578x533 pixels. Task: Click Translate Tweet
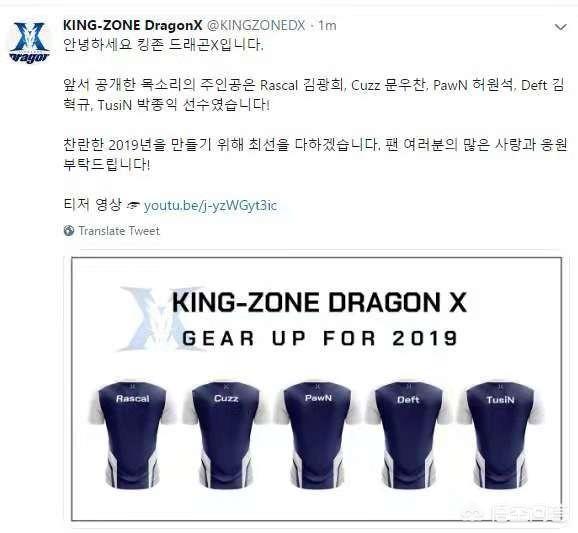pos(119,231)
